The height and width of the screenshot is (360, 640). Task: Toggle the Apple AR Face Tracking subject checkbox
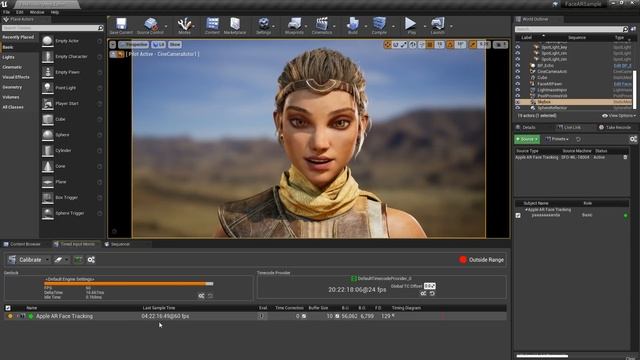tap(518, 215)
